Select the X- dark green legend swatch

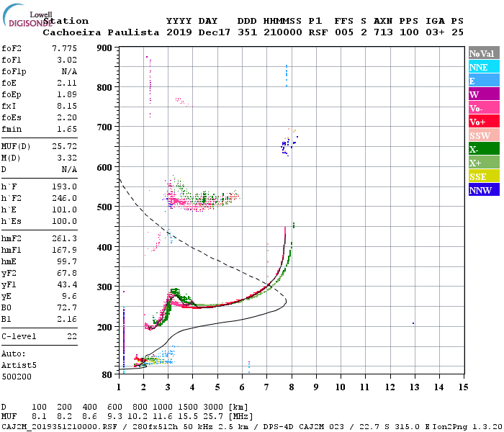[484, 149]
